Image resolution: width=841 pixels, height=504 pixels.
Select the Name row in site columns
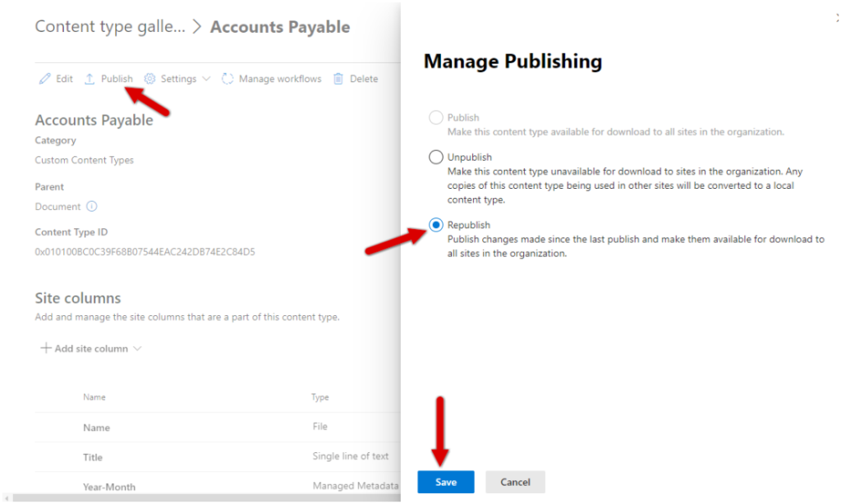coord(218,428)
